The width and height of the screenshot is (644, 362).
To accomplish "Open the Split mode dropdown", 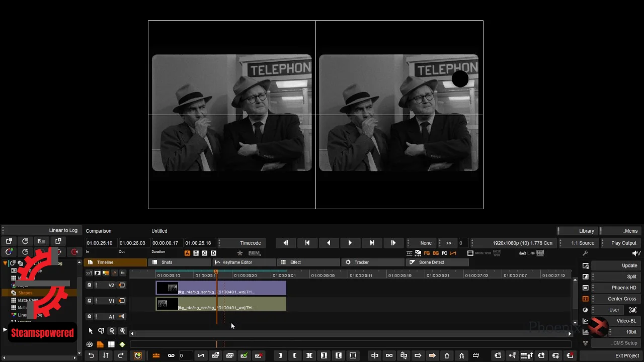I will coord(617,277).
